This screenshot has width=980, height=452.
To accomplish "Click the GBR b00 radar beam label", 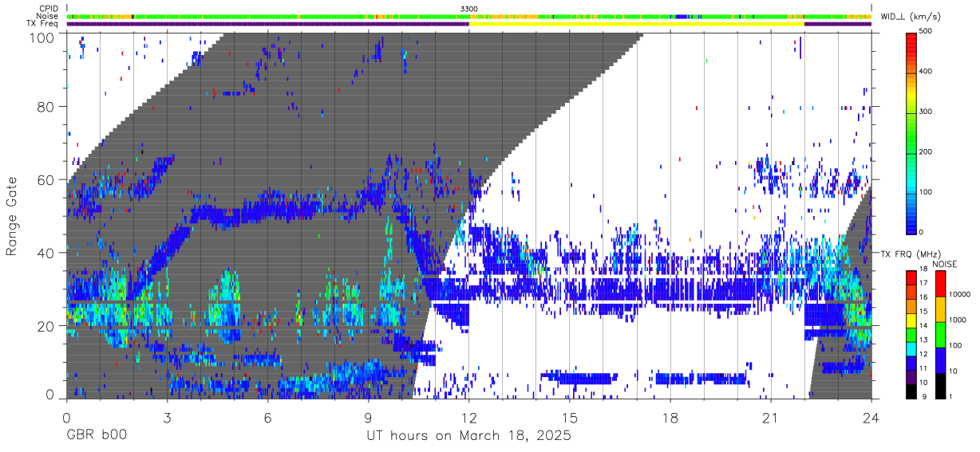I will (x=96, y=437).
